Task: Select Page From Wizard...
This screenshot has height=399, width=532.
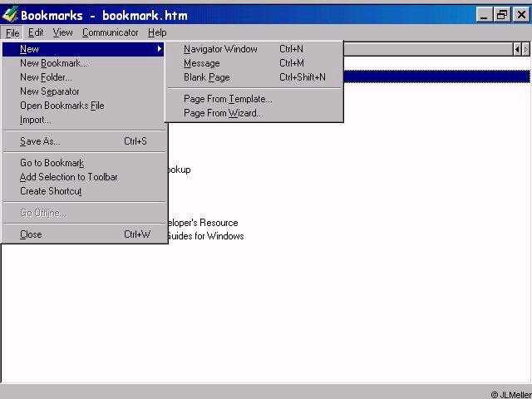Action: click(x=254, y=113)
